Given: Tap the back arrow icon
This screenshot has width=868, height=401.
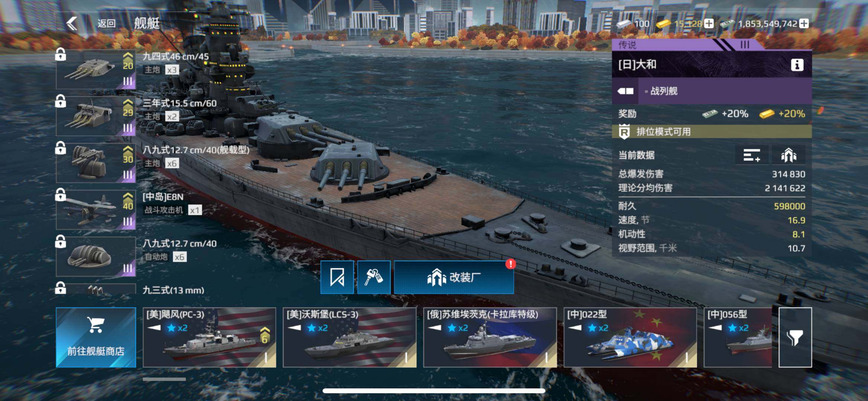Looking at the screenshot, I should (x=71, y=24).
